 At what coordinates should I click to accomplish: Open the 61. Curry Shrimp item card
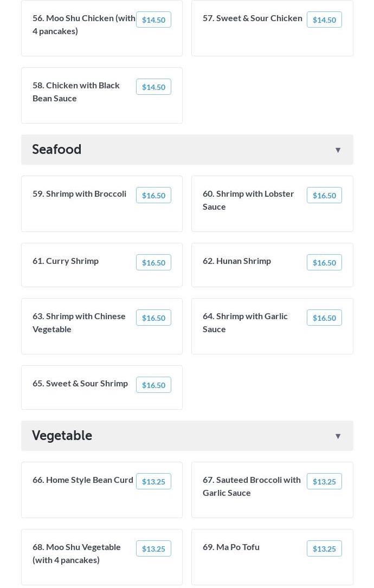102,265
